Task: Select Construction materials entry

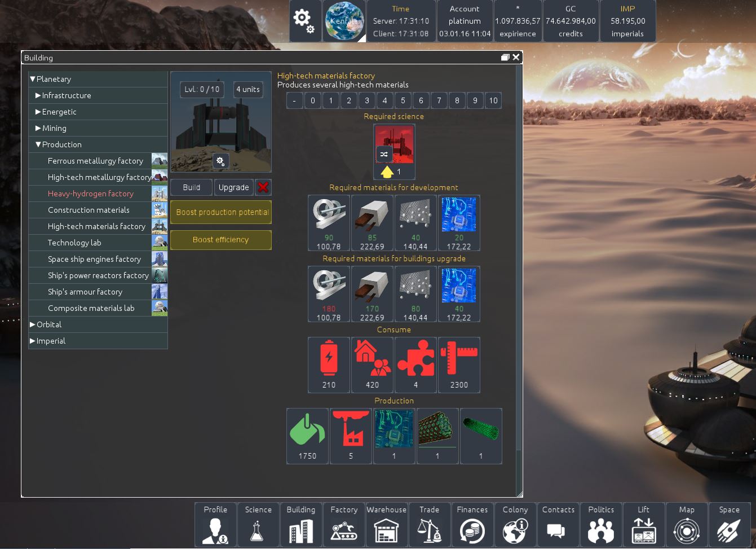Action: [x=98, y=210]
